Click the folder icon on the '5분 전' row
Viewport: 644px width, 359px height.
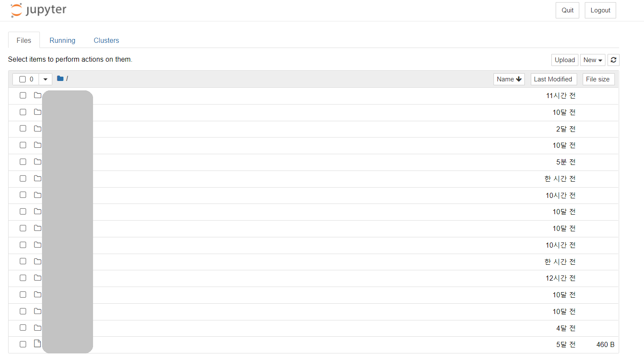(37, 162)
